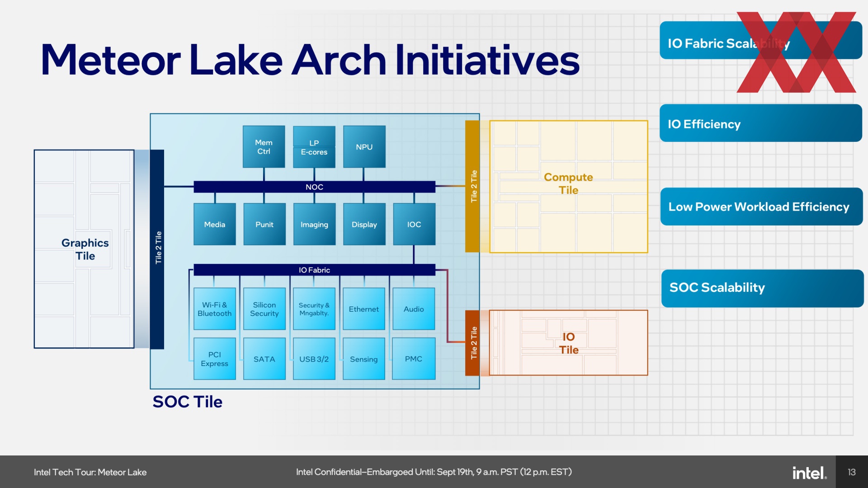Select Low Power Workload Efficiency banner
Image resolution: width=868 pixels, height=488 pixels.
click(761, 206)
